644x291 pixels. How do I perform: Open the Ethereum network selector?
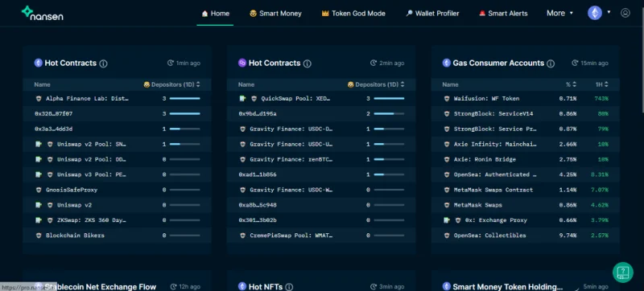click(x=599, y=13)
